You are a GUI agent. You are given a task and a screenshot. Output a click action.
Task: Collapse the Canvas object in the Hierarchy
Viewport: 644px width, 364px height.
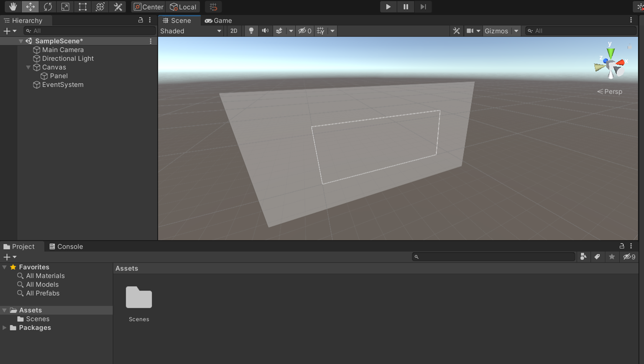pos(28,67)
